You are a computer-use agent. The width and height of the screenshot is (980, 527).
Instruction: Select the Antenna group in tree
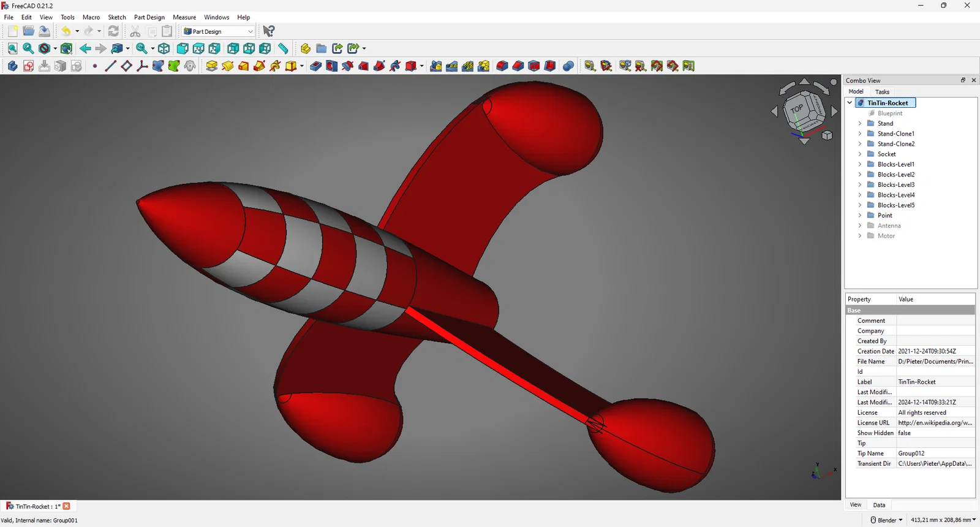889,226
